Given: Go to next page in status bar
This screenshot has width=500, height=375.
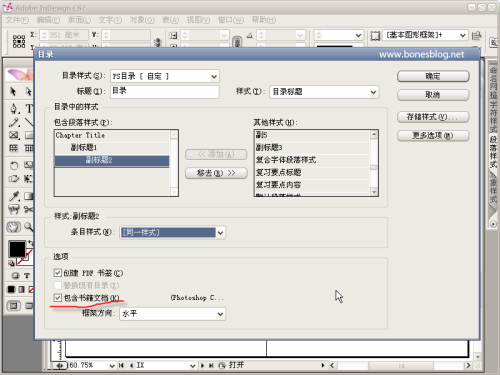Looking at the screenshot, I should 202,365.
